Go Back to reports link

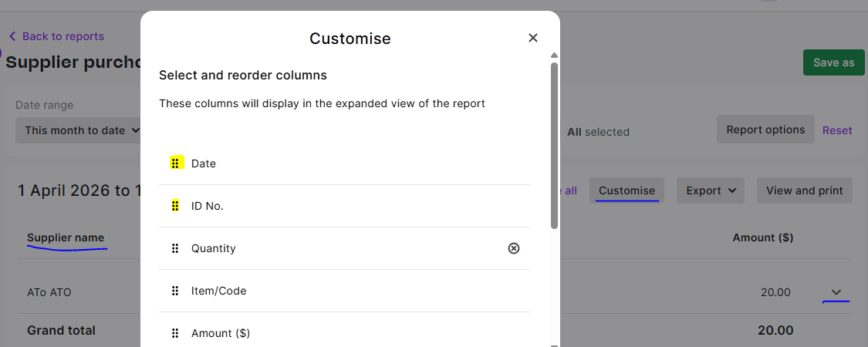click(x=63, y=36)
